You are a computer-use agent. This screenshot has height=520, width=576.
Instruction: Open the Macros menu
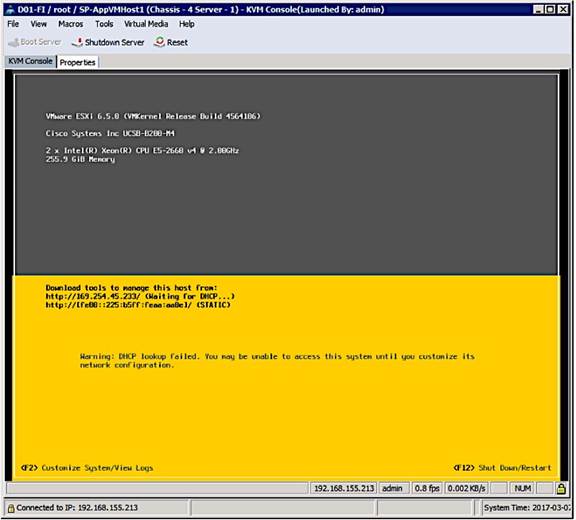coord(71,24)
